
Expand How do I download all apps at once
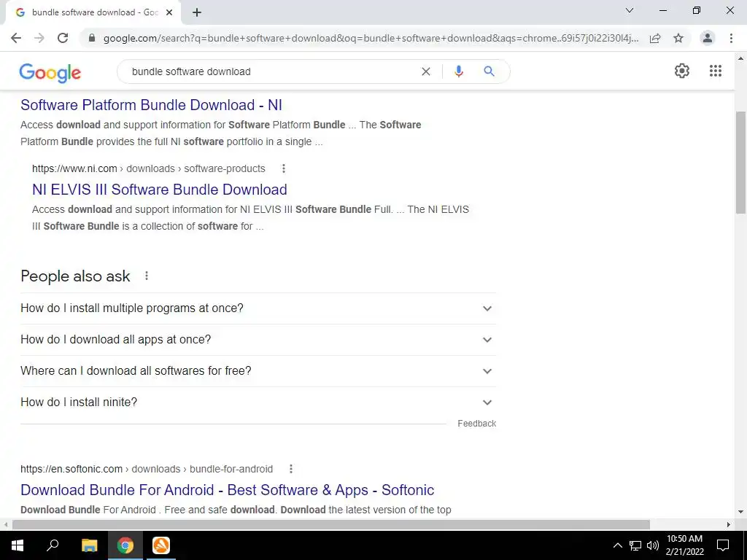point(258,340)
